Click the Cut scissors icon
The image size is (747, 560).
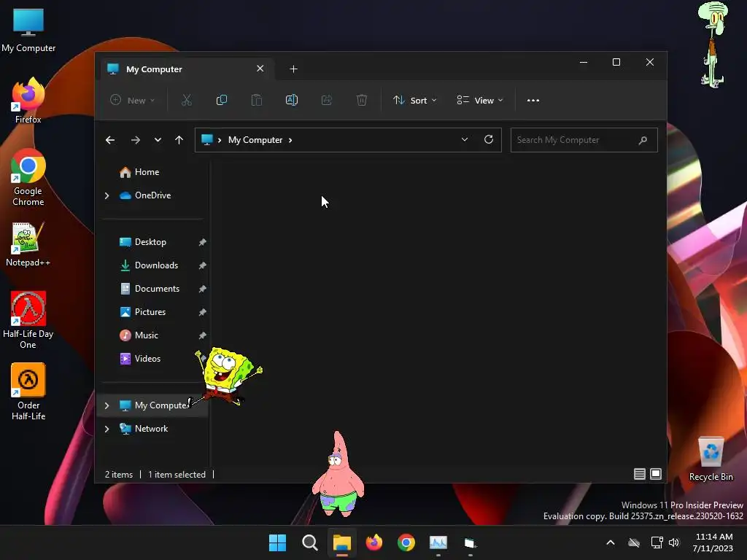(186, 101)
